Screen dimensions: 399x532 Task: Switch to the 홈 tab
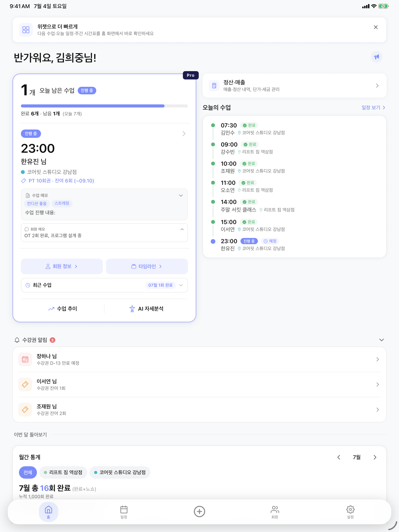coord(48,512)
